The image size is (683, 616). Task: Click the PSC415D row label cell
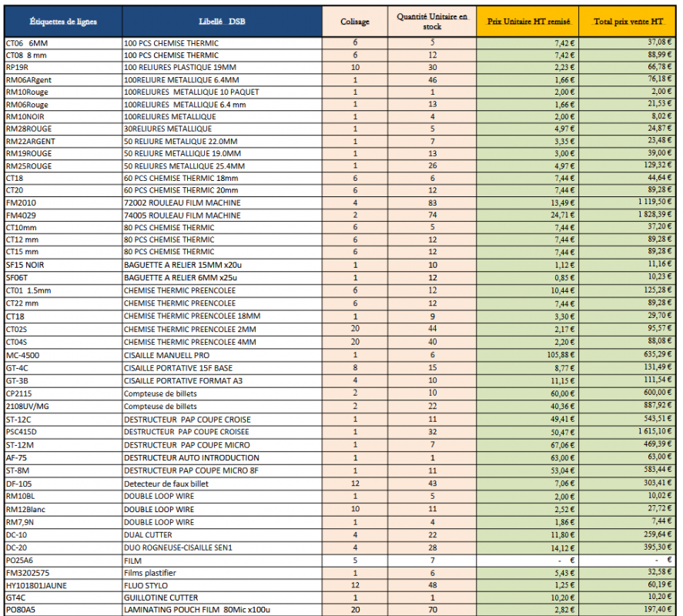[x=63, y=432]
